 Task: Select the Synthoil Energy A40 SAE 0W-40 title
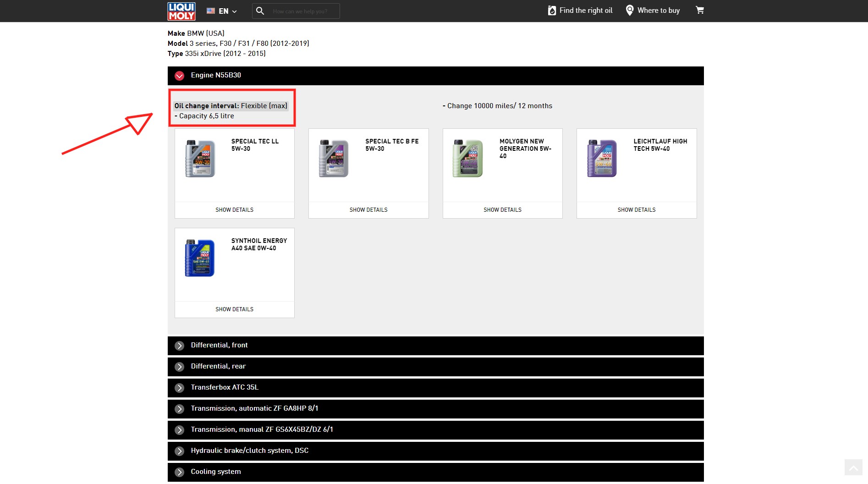click(259, 244)
